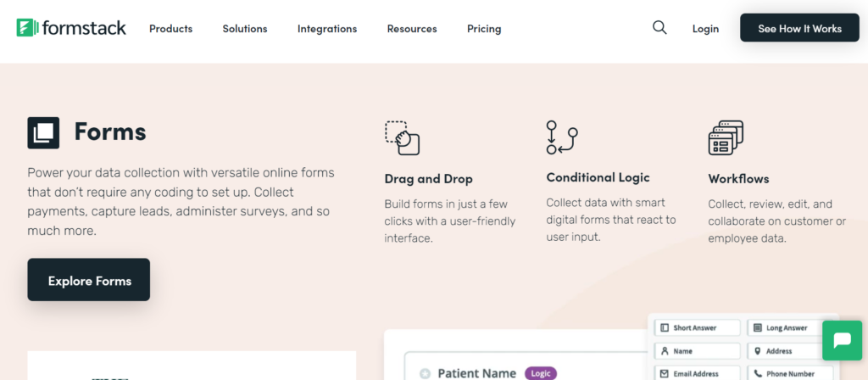Image resolution: width=868 pixels, height=380 pixels.
Task: Click the Workflows stacked windows icon
Action: pyautogui.click(x=725, y=137)
